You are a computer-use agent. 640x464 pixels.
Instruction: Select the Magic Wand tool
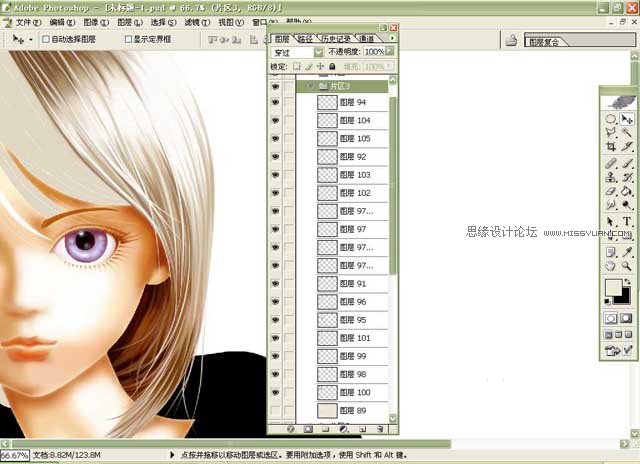[627, 132]
